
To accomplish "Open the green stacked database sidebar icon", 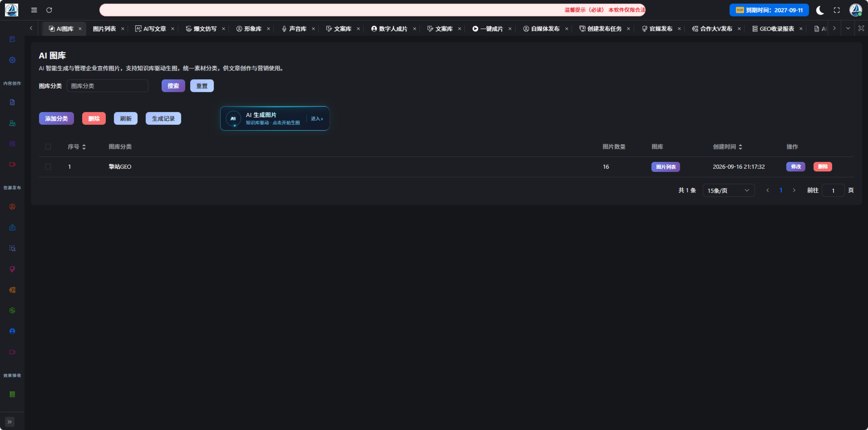I will (12, 394).
